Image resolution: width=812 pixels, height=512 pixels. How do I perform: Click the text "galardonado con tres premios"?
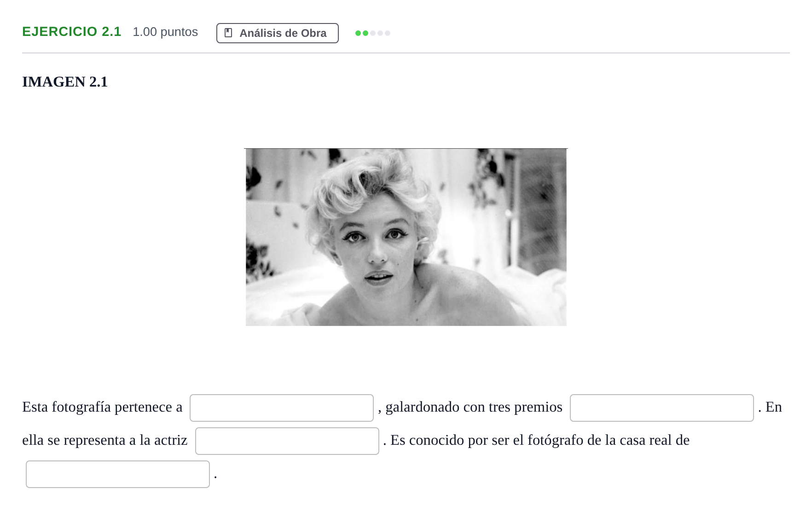[x=474, y=407]
